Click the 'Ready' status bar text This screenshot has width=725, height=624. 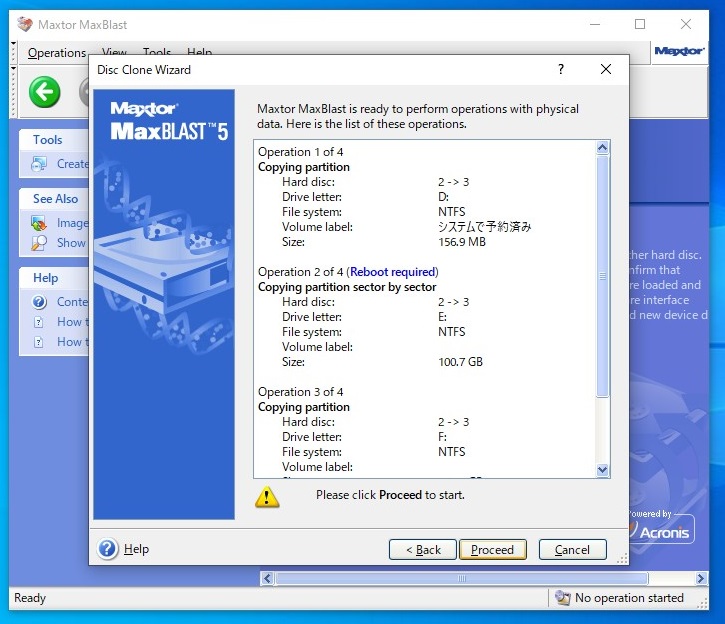[x=30, y=598]
